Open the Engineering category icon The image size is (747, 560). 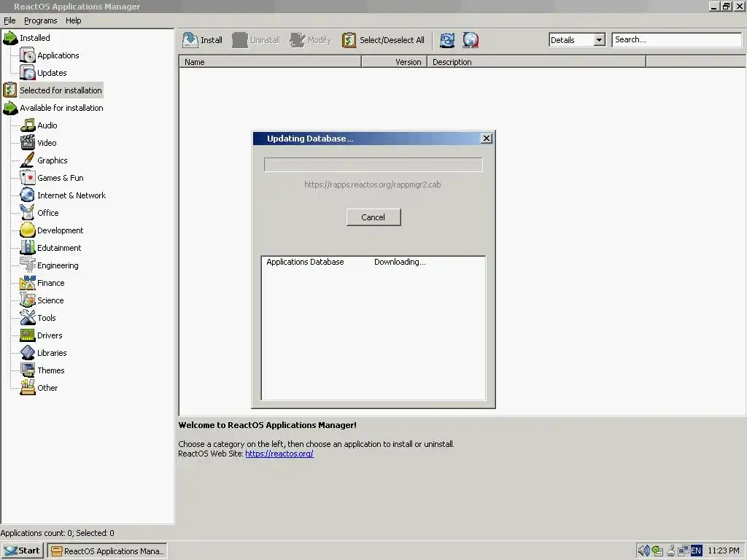tap(28, 265)
